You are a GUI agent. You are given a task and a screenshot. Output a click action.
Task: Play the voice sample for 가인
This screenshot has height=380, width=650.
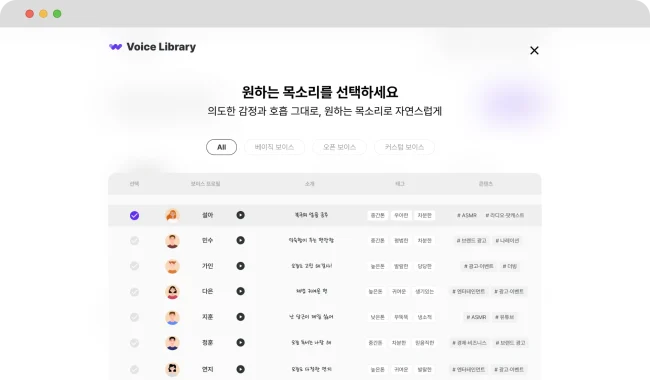tap(240, 266)
